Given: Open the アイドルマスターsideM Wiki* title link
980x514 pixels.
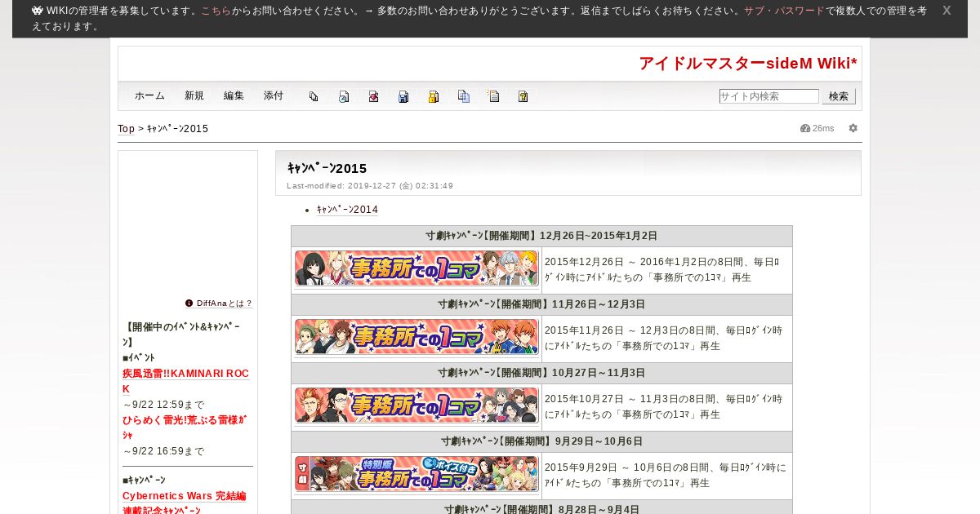Looking at the screenshot, I should 748,64.
